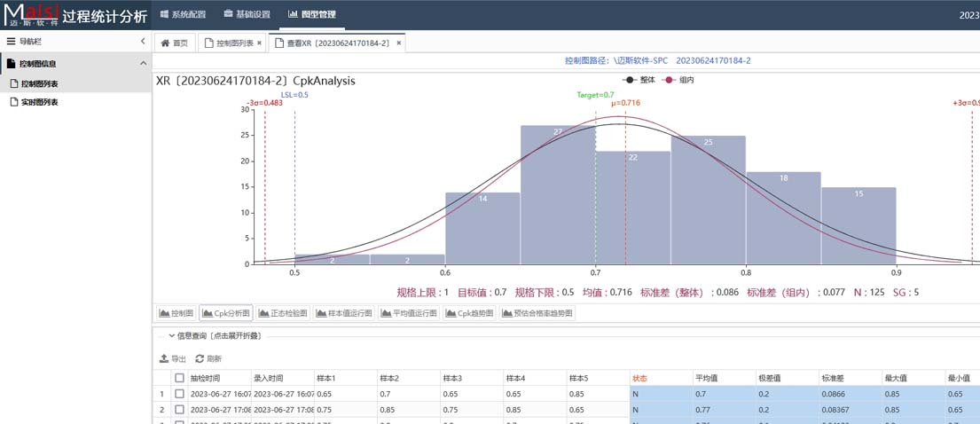980x424 pixels.
Task: Close the 控制图列表 tab
Action: [x=259, y=43]
